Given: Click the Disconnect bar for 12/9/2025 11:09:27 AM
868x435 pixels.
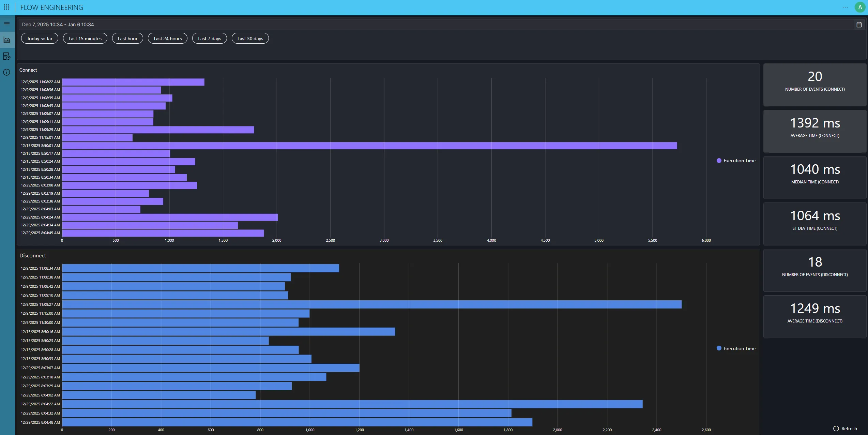Looking at the screenshot, I should tap(372, 304).
